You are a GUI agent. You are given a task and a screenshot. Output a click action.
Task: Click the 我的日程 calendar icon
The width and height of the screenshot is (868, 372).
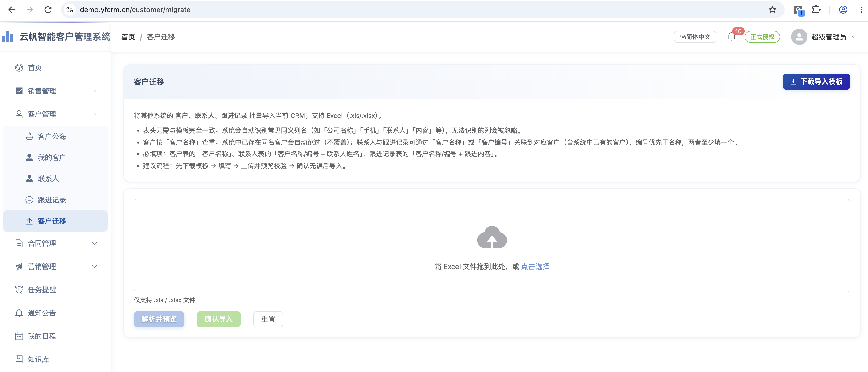coord(19,336)
